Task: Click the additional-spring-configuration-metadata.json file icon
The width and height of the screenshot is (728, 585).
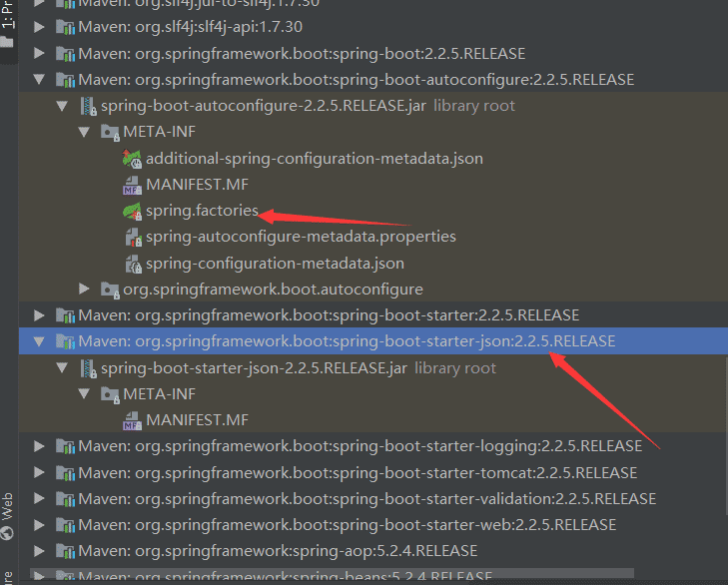Action: point(132,159)
